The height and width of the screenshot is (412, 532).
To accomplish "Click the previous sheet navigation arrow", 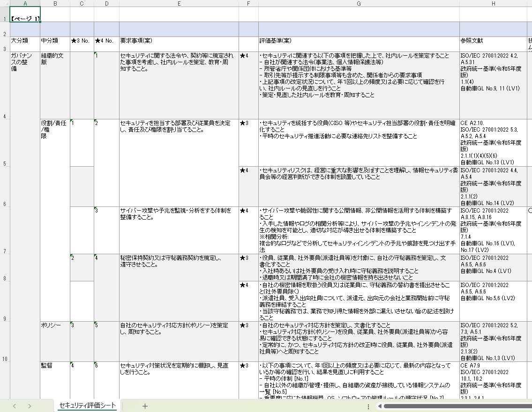I will point(14,406).
